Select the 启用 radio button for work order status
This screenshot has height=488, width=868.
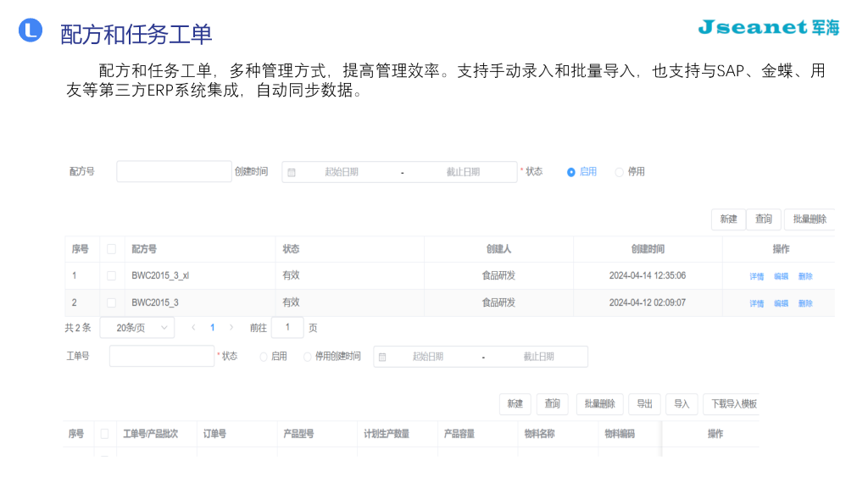pos(263,356)
